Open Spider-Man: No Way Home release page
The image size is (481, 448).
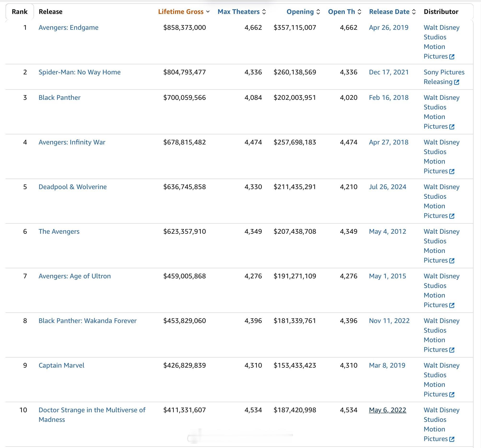(79, 72)
